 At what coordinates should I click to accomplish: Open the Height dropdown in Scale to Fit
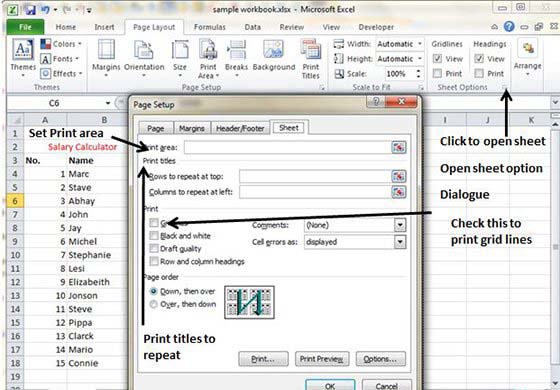420,59
